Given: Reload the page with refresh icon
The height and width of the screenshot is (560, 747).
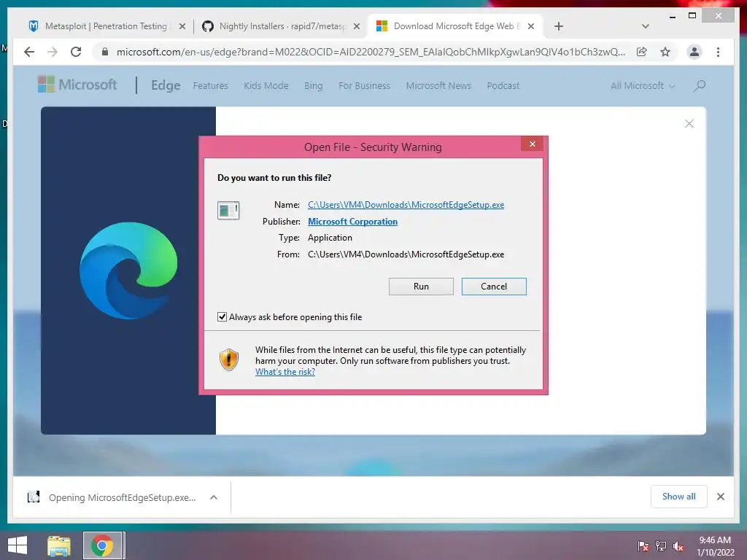Looking at the screenshot, I should click(x=76, y=52).
